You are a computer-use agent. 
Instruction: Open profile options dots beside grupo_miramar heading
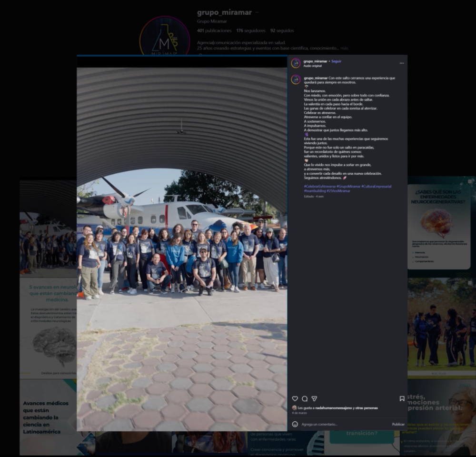257,12
